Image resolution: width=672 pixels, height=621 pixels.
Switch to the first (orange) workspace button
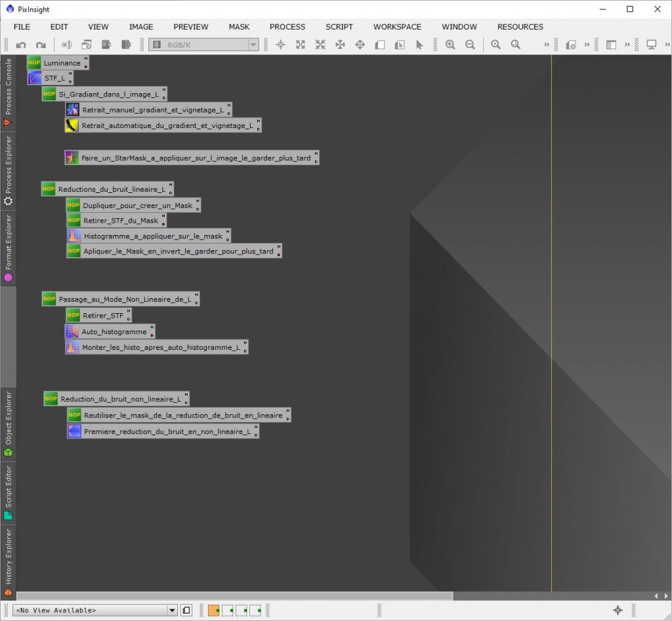point(213,610)
